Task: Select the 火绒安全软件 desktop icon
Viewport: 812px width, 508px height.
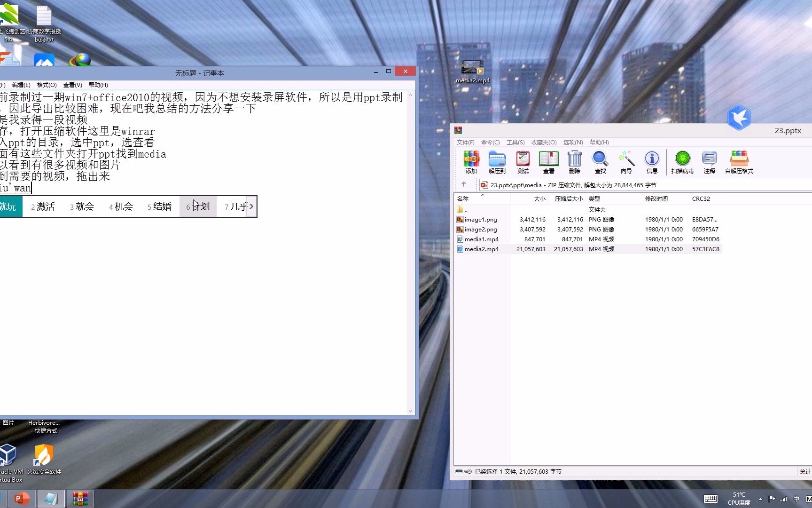Action: [44, 459]
